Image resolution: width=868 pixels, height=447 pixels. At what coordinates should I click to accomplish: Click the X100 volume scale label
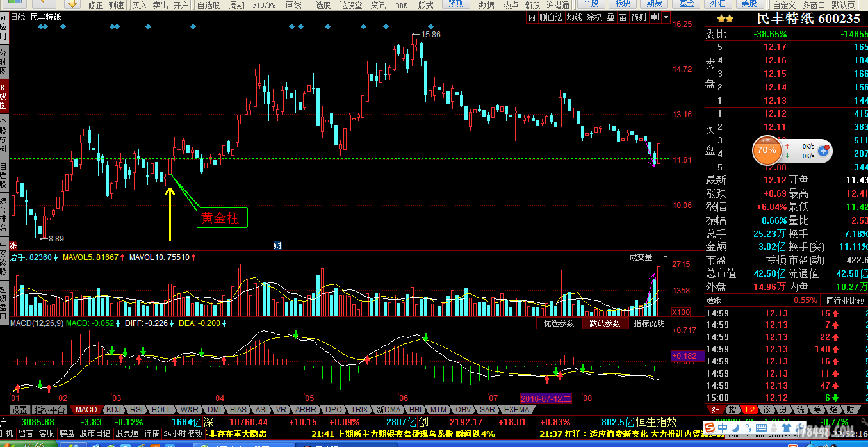point(680,312)
